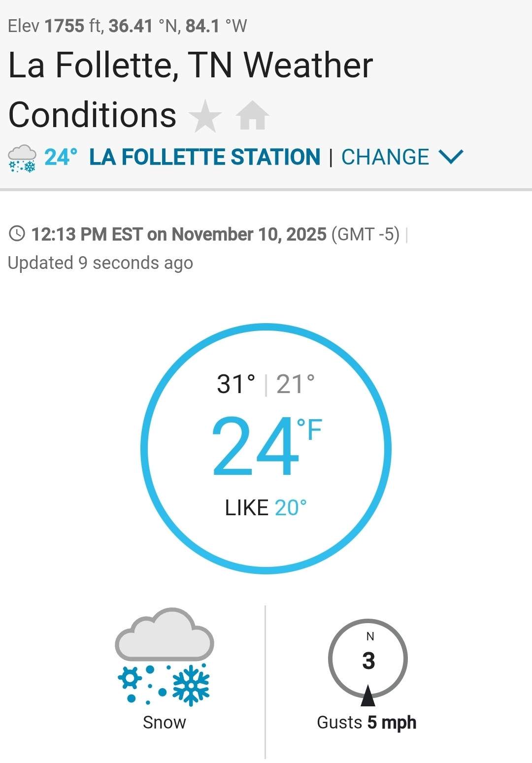Click the small snow cloud icon beside 24°

point(22,159)
